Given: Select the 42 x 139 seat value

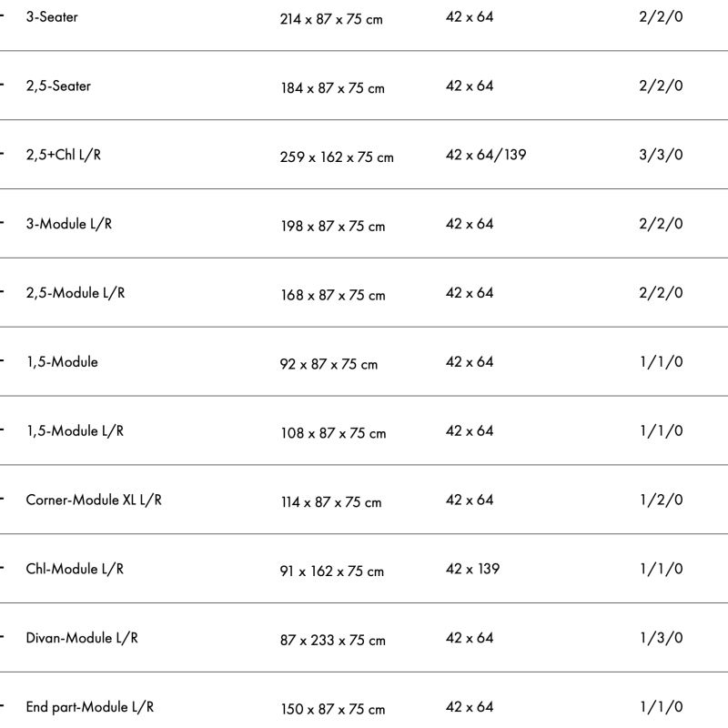Looking at the screenshot, I should (472, 569).
